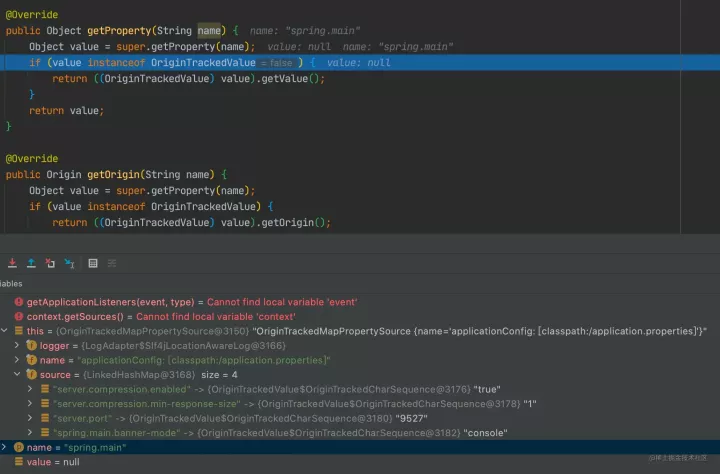Click the field icon beside name = applicationConfig
Image resolution: width=720 pixels, height=474 pixels.
pyautogui.click(x=32, y=360)
